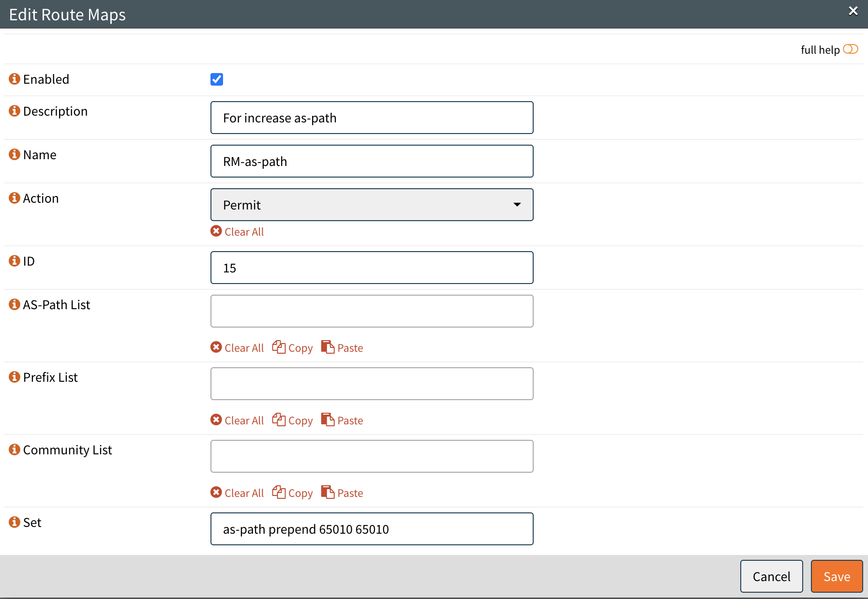This screenshot has height=599, width=868.
Task: Click the Copy icon under Community List
Action: pos(279,492)
